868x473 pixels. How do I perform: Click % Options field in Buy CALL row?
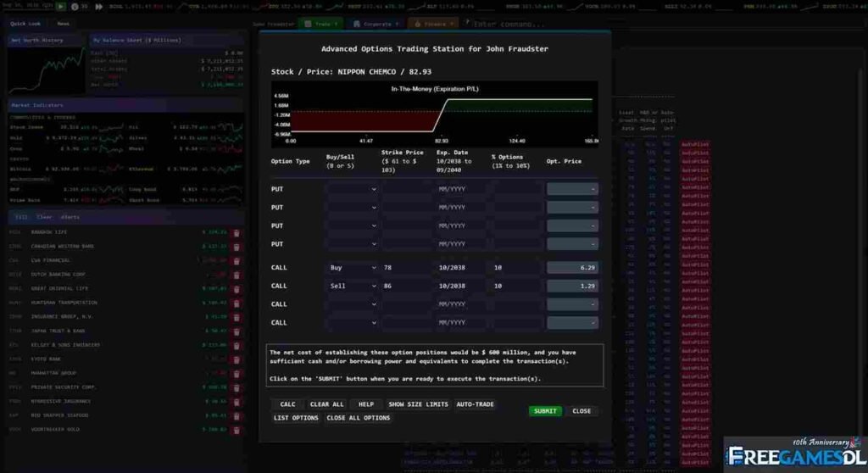(x=517, y=268)
